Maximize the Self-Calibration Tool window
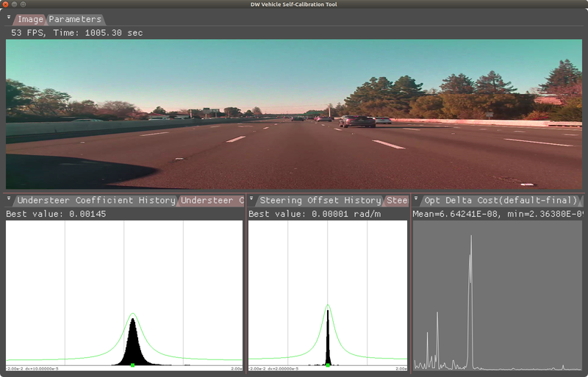The height and width of the screenshot is (377, 588). (24, 4)
